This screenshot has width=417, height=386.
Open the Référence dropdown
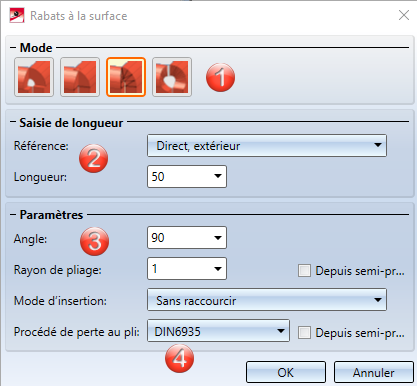(267, 146)
